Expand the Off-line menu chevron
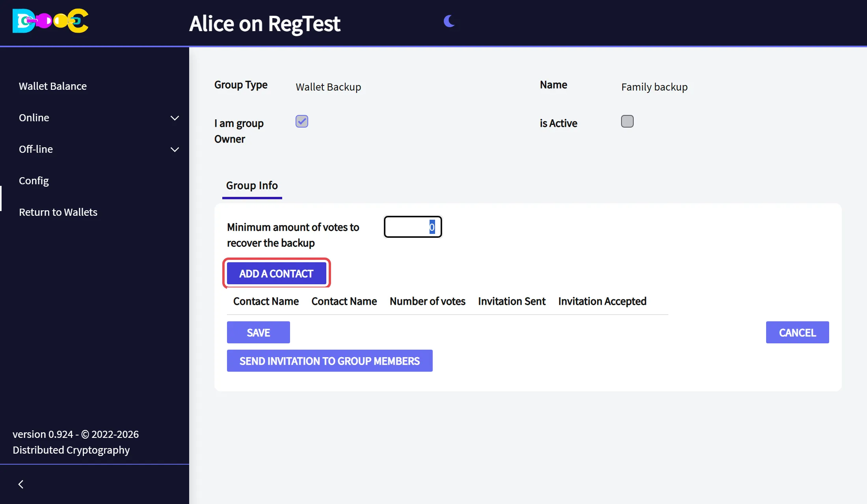The height and width of the screenshot is (504, 867). click(x=175, y=149)
